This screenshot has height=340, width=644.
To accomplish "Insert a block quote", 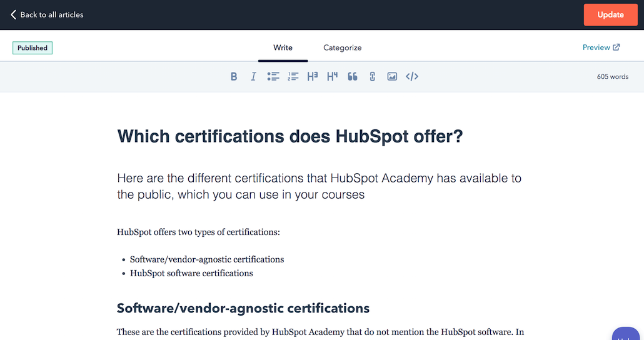I will click(353, 76).
